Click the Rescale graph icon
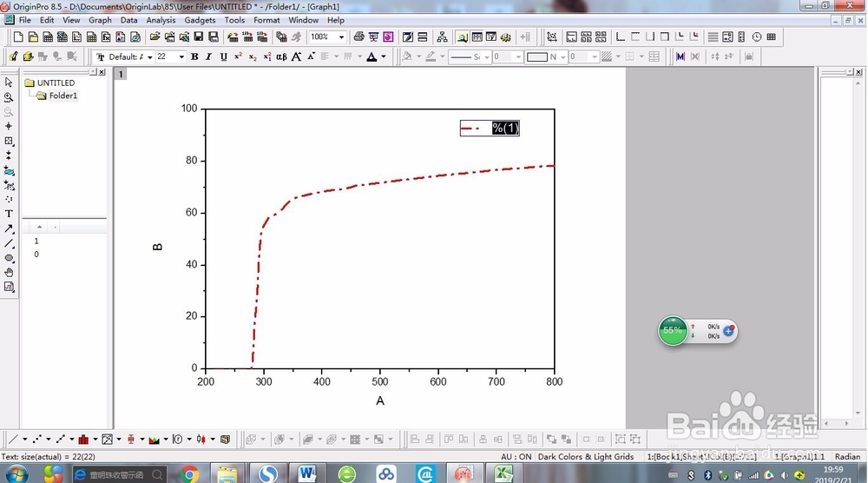 point(551,37)
